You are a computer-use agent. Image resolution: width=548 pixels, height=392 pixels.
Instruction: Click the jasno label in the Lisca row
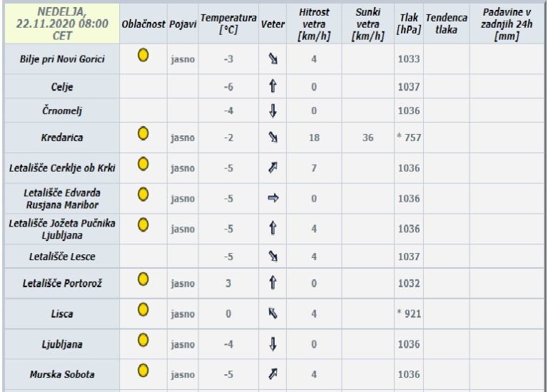click(183, 314)
